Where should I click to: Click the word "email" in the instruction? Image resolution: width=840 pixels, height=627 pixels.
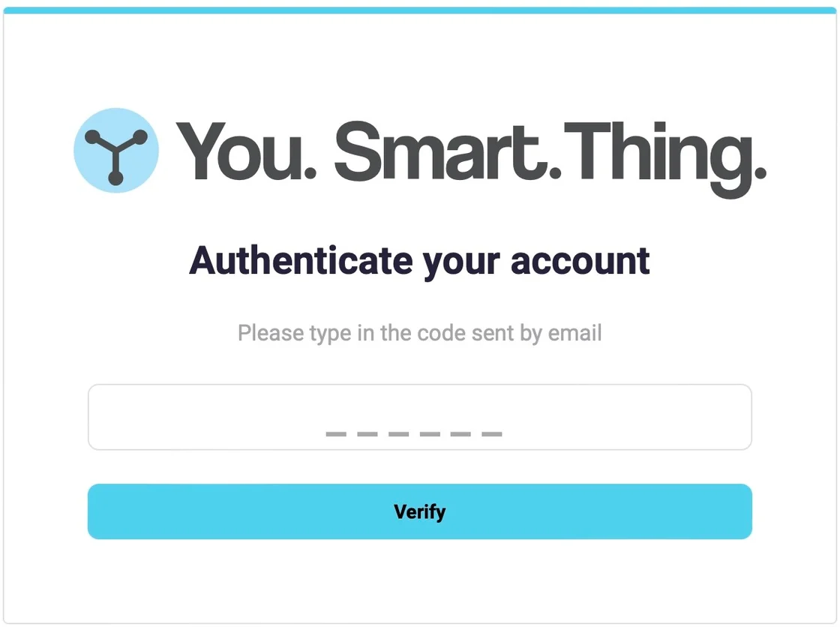pos(574,333)
